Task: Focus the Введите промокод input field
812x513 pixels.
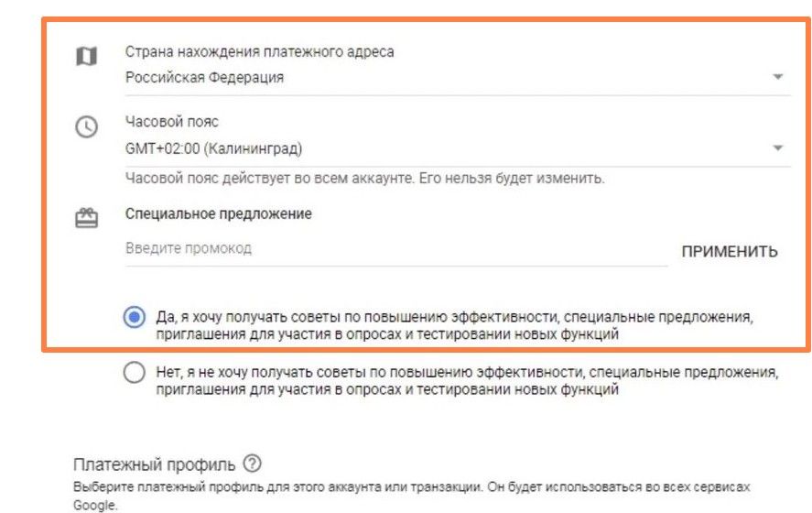Action: 396,249
